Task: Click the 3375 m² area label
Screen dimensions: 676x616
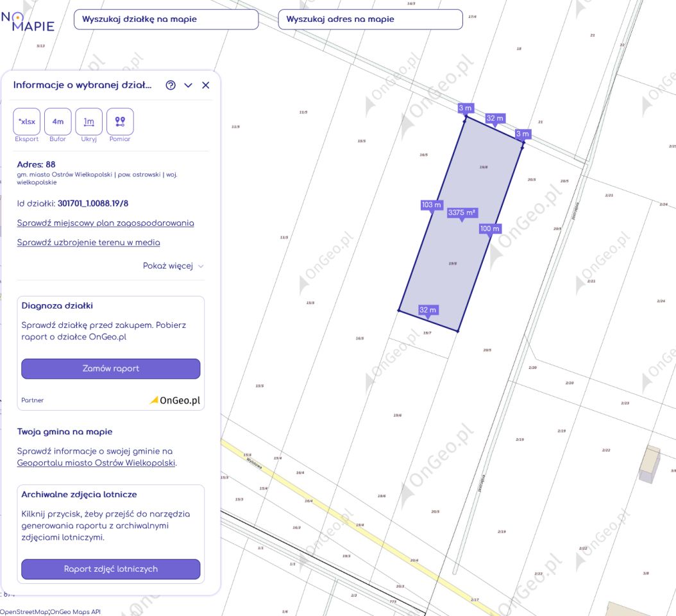Action: pyautogui.click(x=462, y=212)
